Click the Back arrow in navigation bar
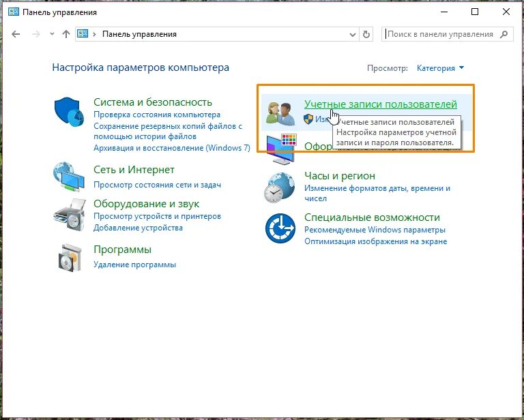 pos(16,34)
